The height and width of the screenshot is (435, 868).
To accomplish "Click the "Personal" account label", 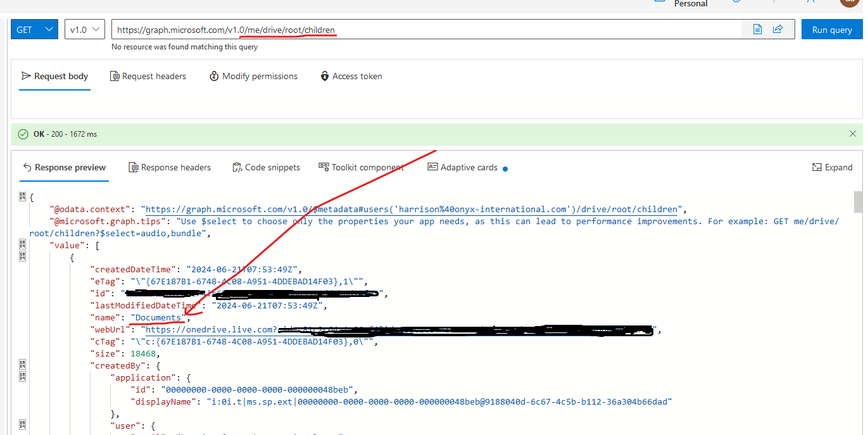I will coord(691,4).
